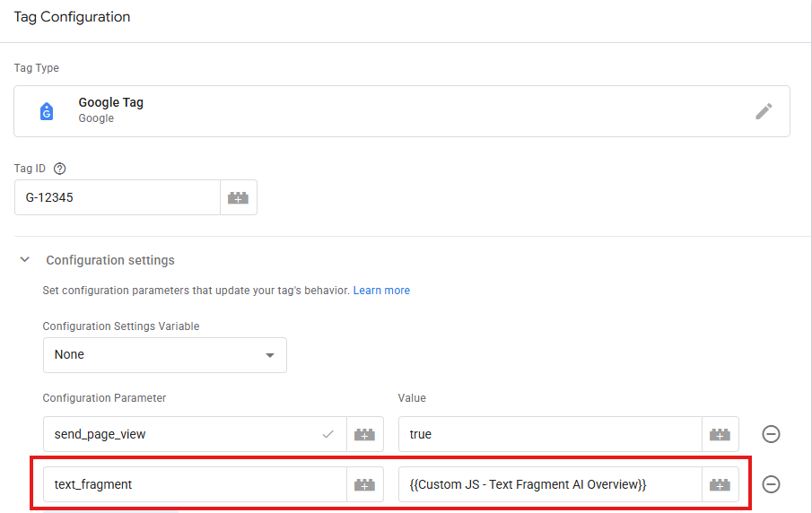
Task: Click the value field containing true
Action: coord(550,434)
